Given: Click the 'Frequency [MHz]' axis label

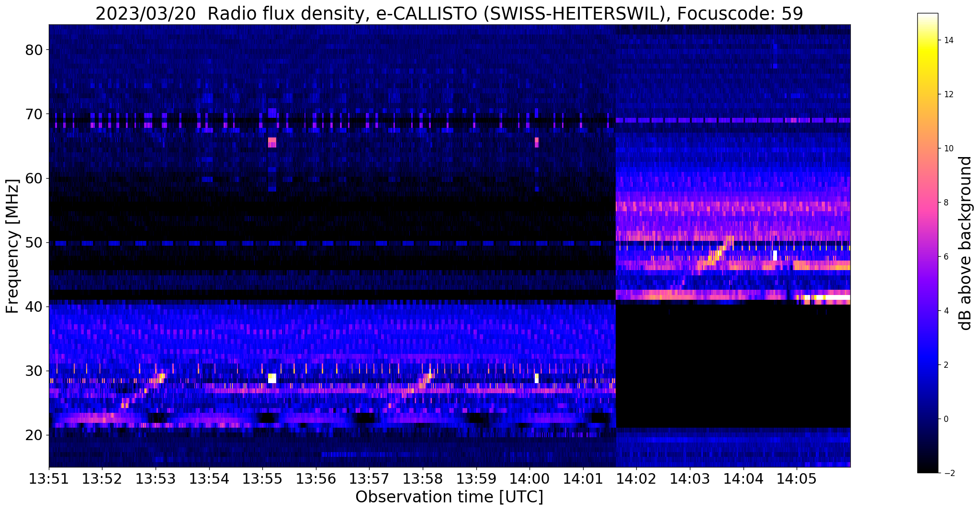Looking at the screenshot, I should pyautogui.click(x=12, y=246).
